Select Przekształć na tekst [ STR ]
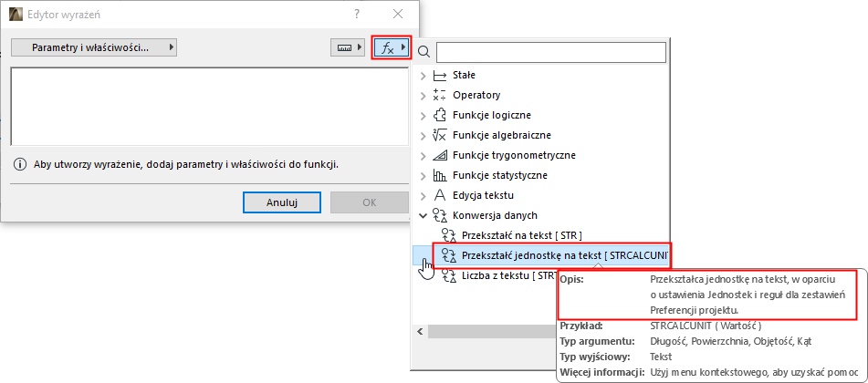 521,235
